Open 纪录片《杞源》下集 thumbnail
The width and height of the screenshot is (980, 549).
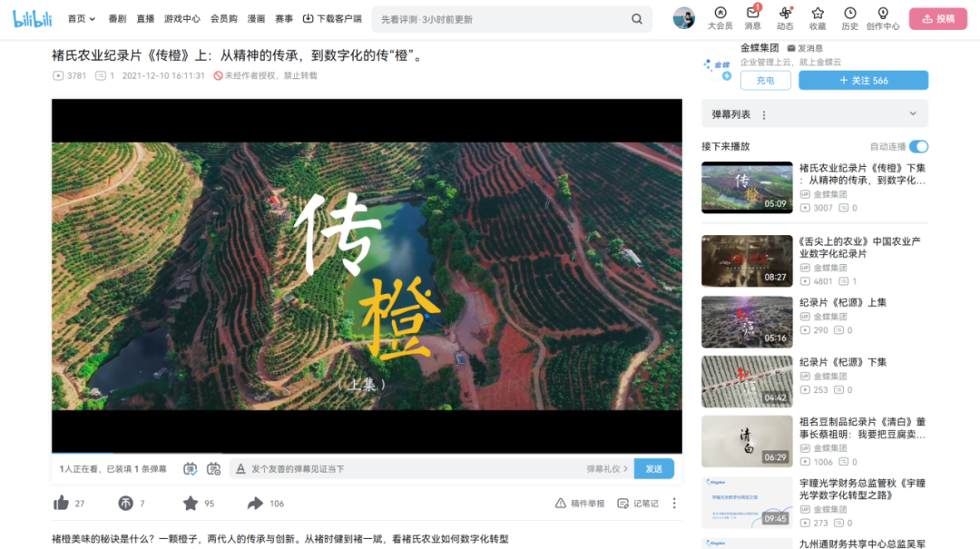pos(747,382)
